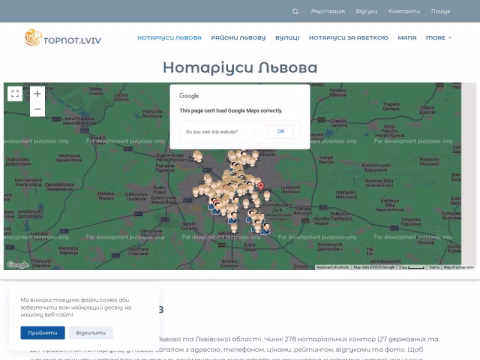The height and width of the screenshot is (360, 480).
Task: Zoom in the map with plus button
Action: coord(37,94)
